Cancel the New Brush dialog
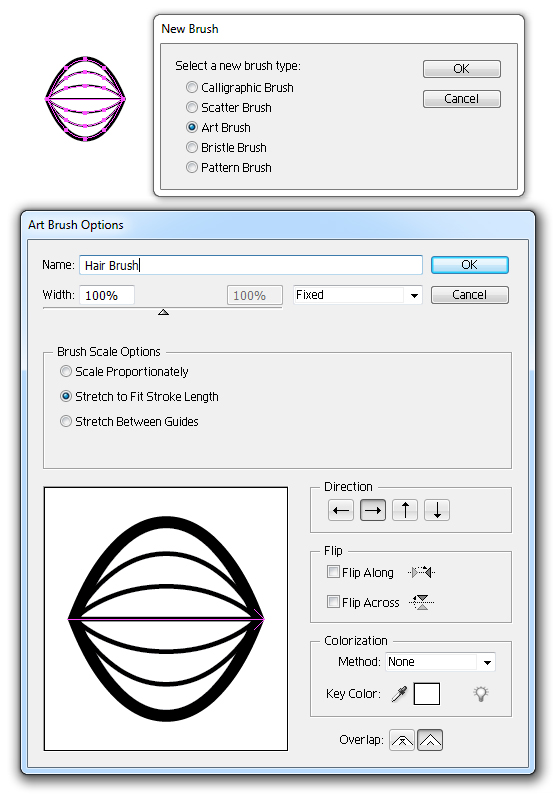The height and width of the screenshot is (796, 558). point(462,98)
